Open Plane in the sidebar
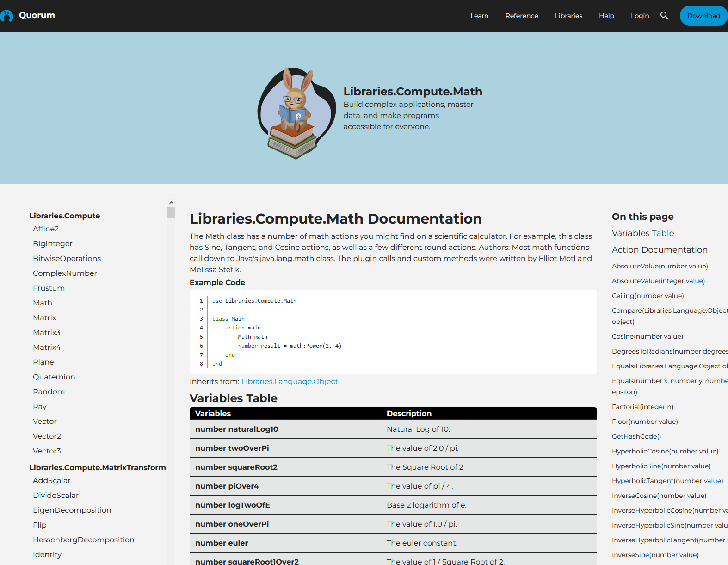Image resolution: width=728 pixels, height=565 pixels. click(x=43, y=362)
